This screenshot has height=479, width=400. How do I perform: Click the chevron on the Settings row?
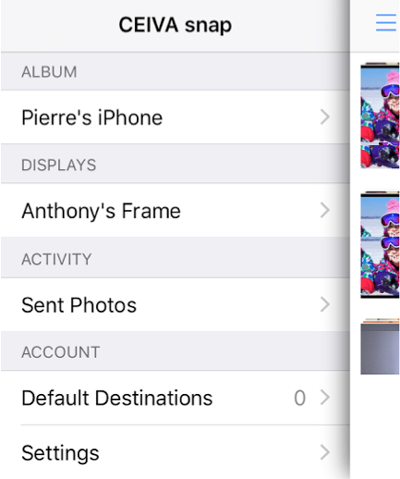[325, 452]
